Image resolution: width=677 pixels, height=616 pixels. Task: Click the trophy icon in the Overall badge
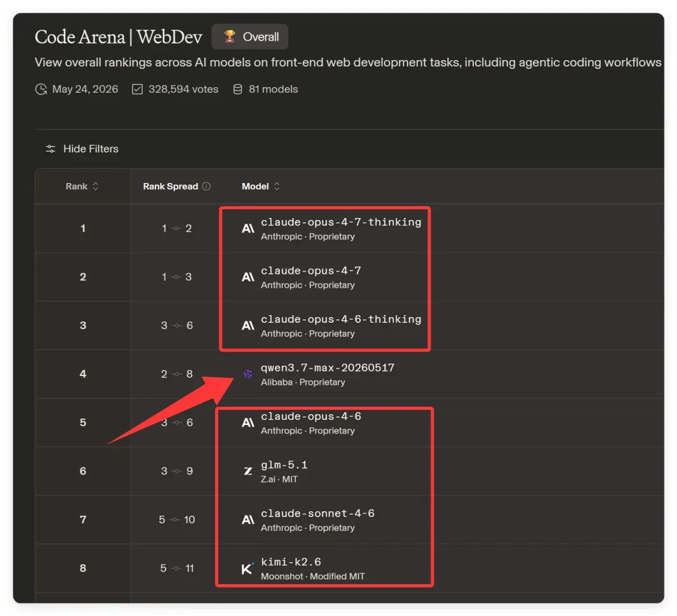pos(229,36)
